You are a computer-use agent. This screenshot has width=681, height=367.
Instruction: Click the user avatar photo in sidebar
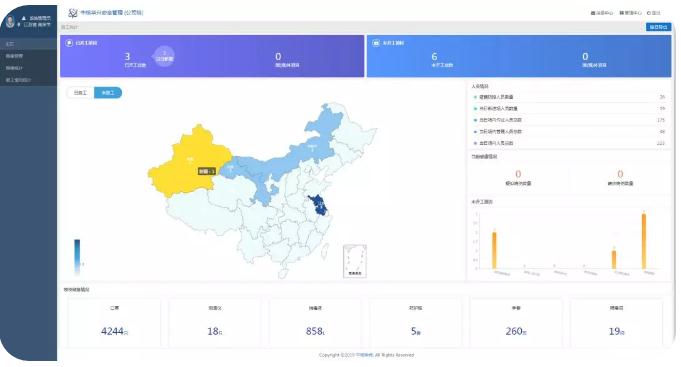(10, 21)
